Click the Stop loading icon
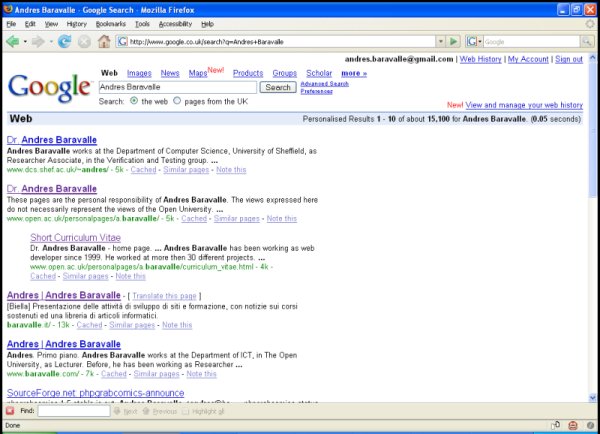The image size is (600, 434). (84, 41)
